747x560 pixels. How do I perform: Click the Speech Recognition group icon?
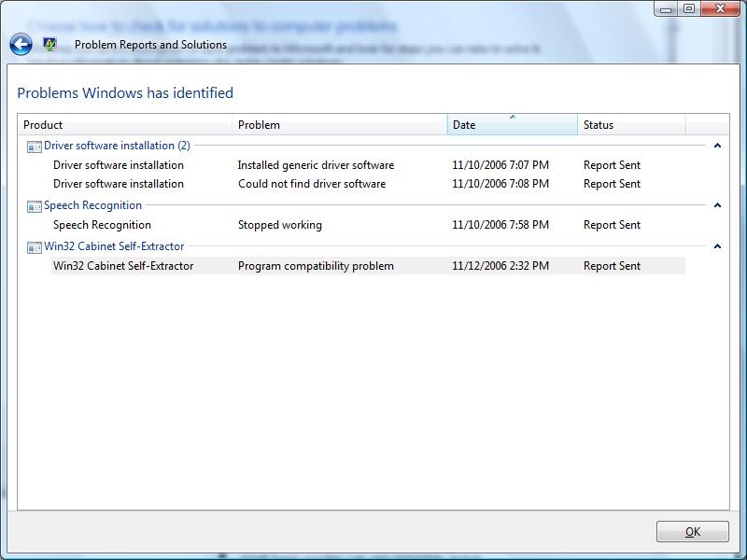[35, 206]
